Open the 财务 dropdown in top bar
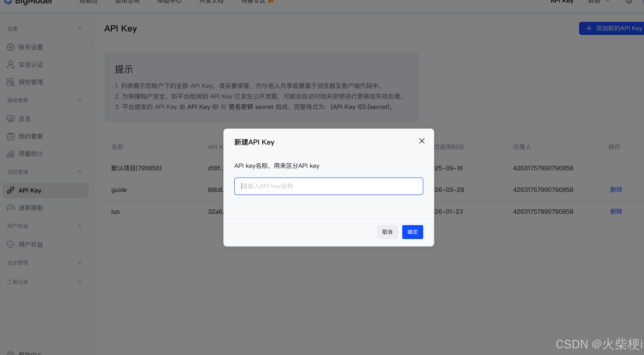Viewport: 644px width, 355px height. (x=599, y=2)
